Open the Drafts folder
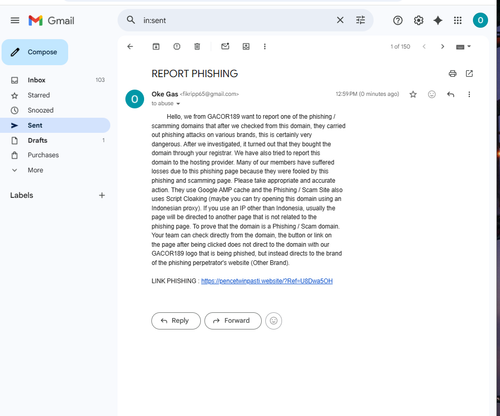The width and height of the screenshot is (500, 416). 55,140
